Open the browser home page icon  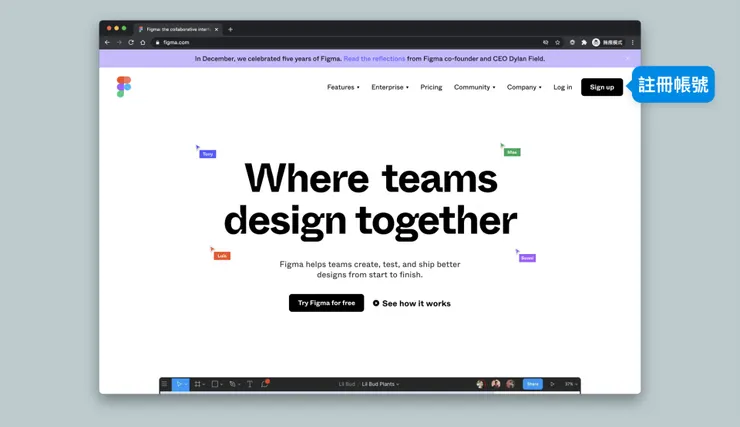143,42
